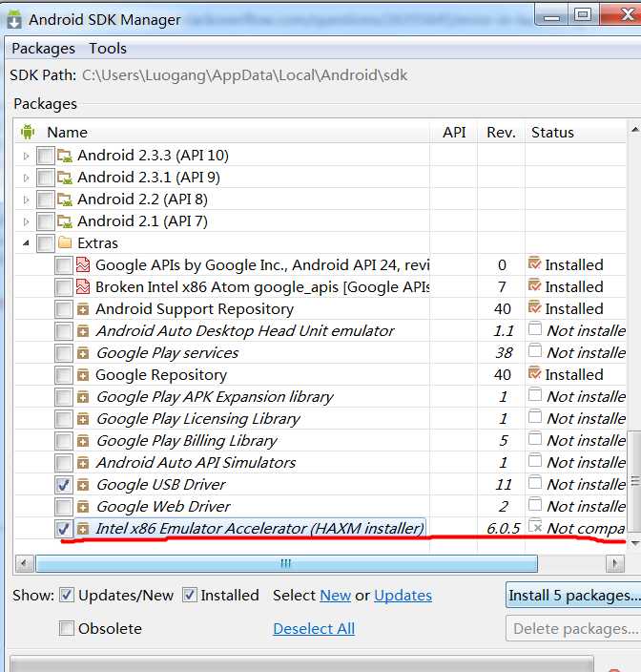This screenshot has height=672, width=641.
Task: Click the green Android icon in the Name header
Action: click(x=28, y=132)
